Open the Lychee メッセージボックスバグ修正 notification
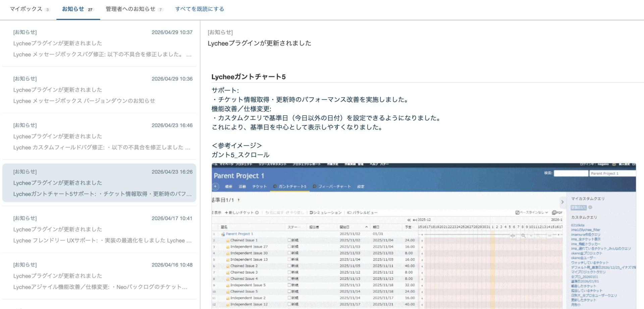Image resolution: width=644 pixels, height=309 pixels. (99, 43)
